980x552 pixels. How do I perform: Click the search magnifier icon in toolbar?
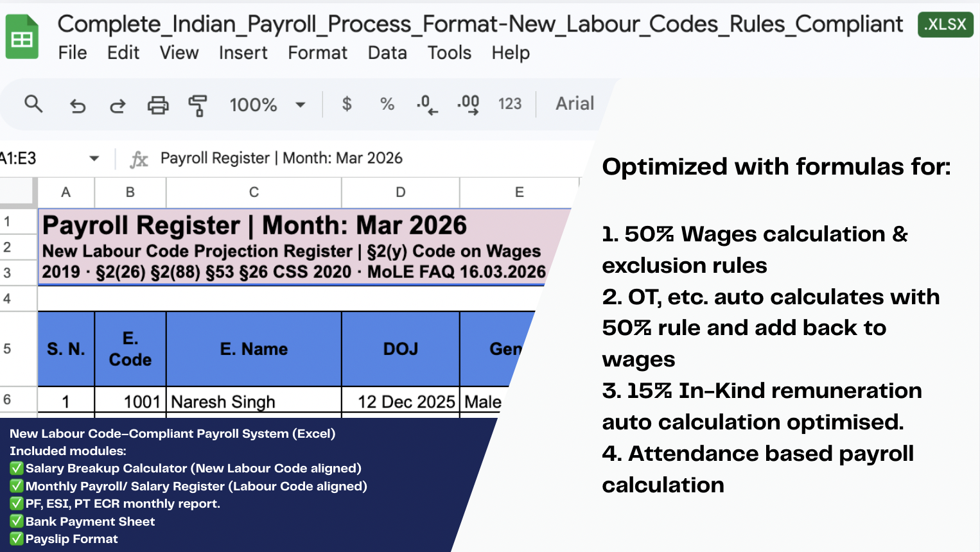pos(33,104)
